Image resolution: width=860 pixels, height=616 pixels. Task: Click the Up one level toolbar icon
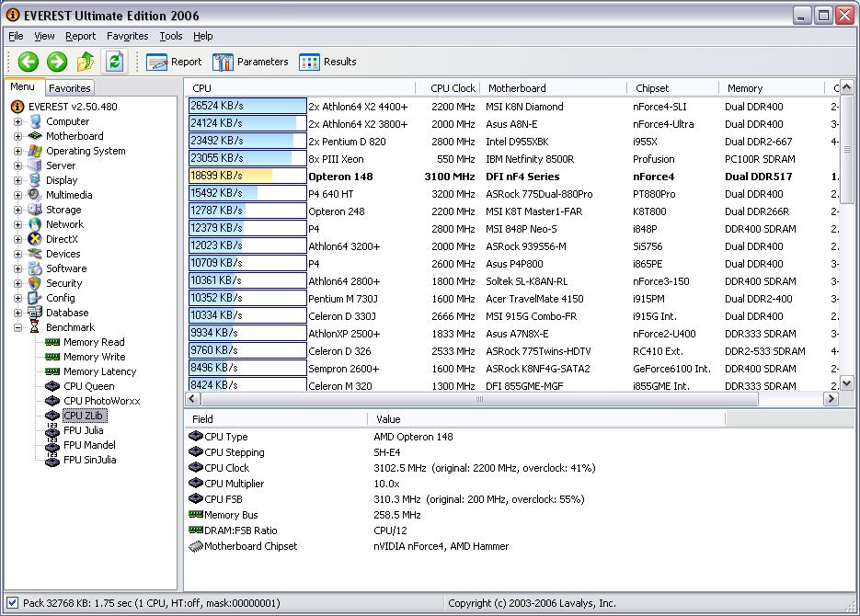(x=85, y=62)
